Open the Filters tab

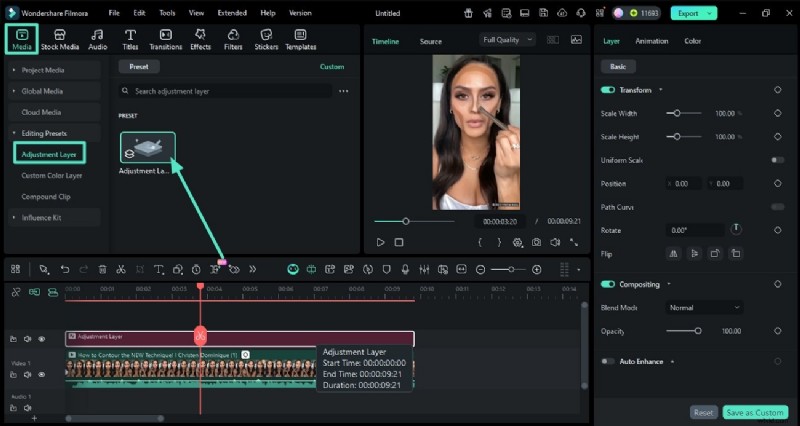233,39
